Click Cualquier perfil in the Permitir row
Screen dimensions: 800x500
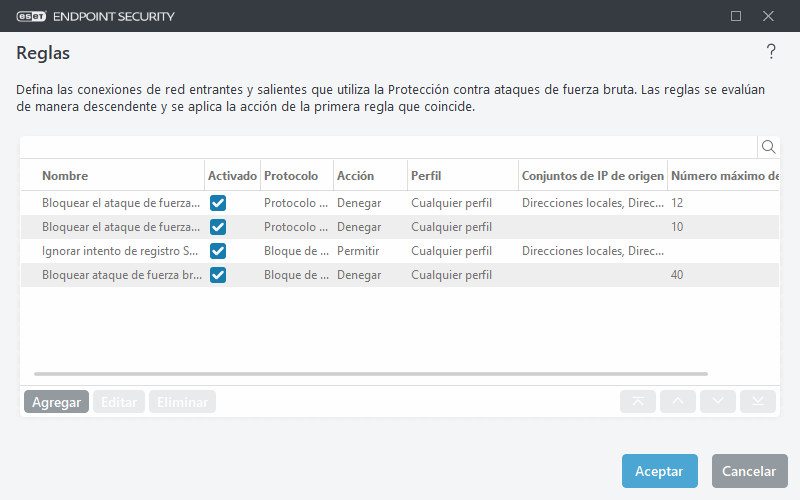coord(452,251)
